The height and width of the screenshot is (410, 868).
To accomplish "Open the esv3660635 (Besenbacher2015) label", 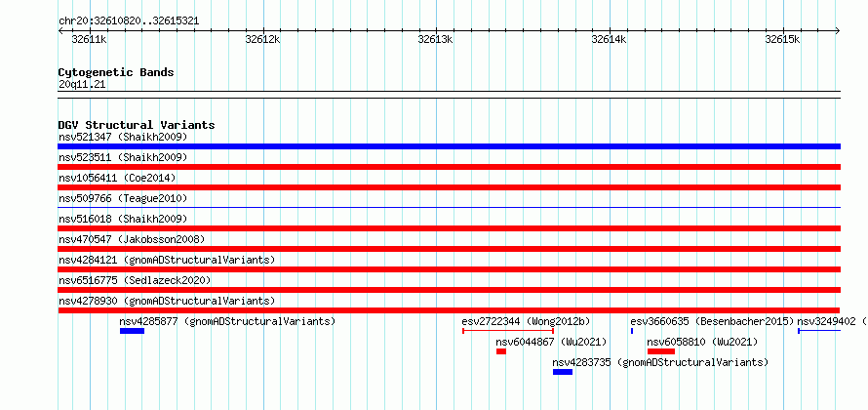I will click(712, 321).
